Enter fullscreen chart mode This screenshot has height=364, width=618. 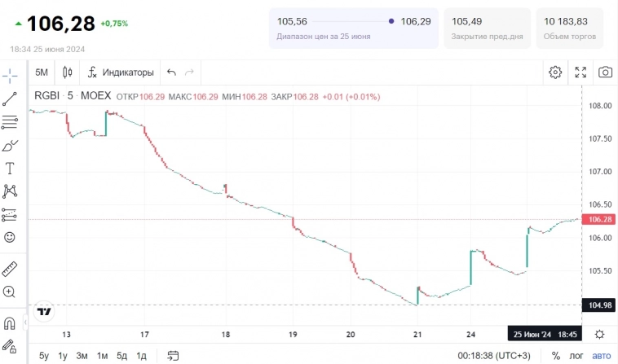click(x=580, y=72)
